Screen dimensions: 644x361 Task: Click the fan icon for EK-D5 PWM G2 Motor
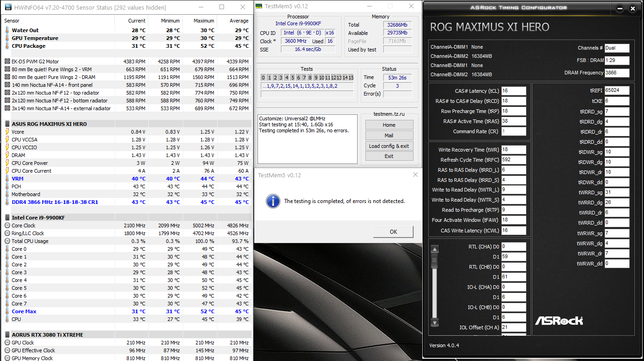(7, 62)
